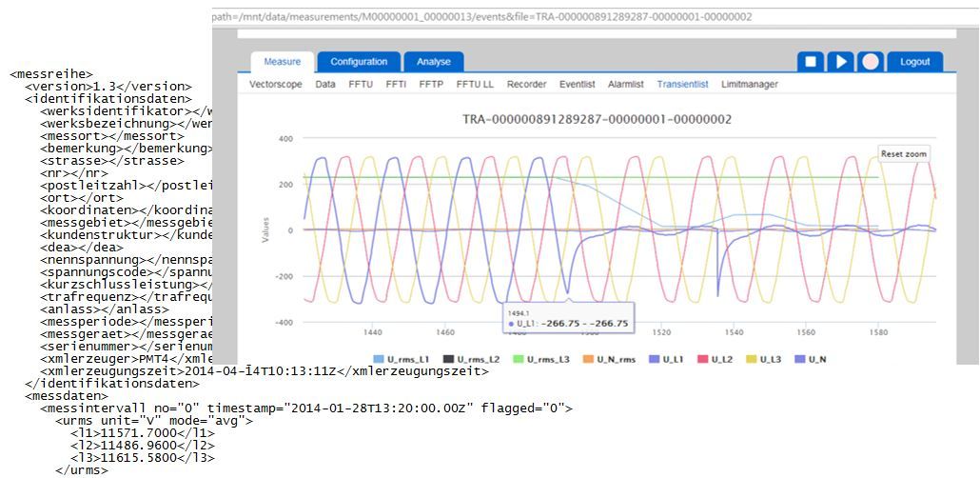980x478 pixels.
Task: Toggle the U_N_rms legend series
Action: (x=609, y=359)
